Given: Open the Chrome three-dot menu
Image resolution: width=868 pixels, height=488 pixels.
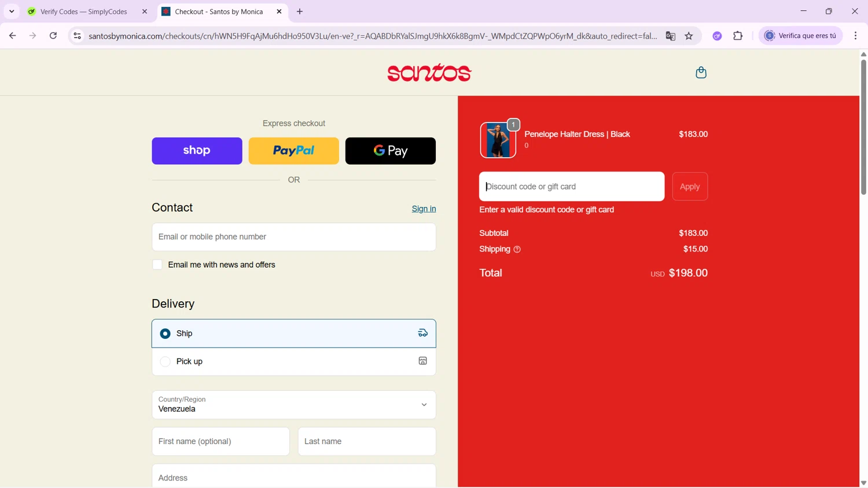Looking at the screenshot, I should pos(855,36).
